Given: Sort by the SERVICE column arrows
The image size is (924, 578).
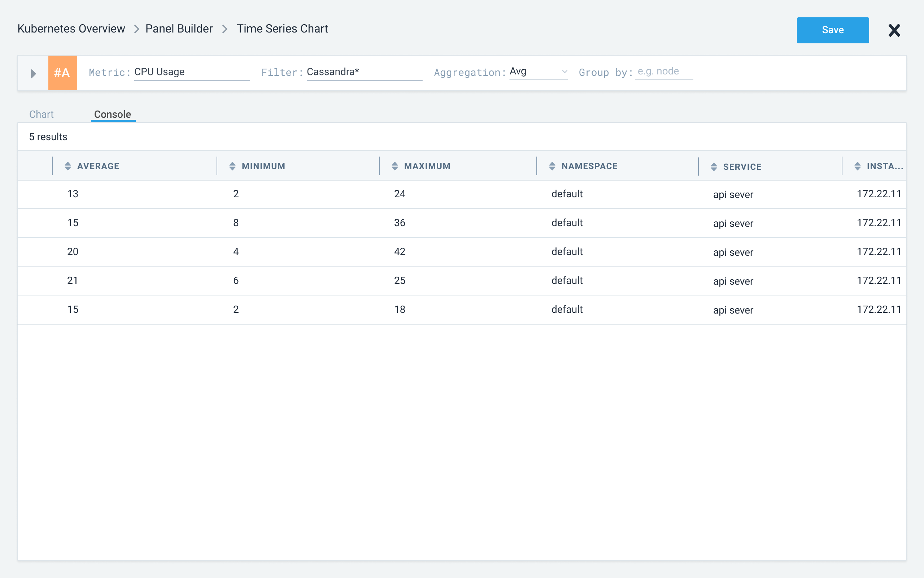Looking at the screenshot, I should pyautogui.click(x=714, y=167).
